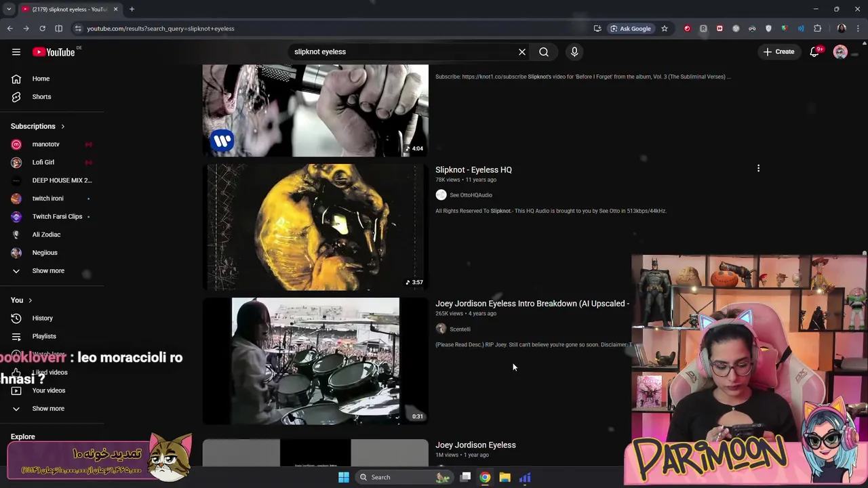Viewport: 868px width, 488px height.
Task: View site information for youtube.com
Action: tap(78, 28)
